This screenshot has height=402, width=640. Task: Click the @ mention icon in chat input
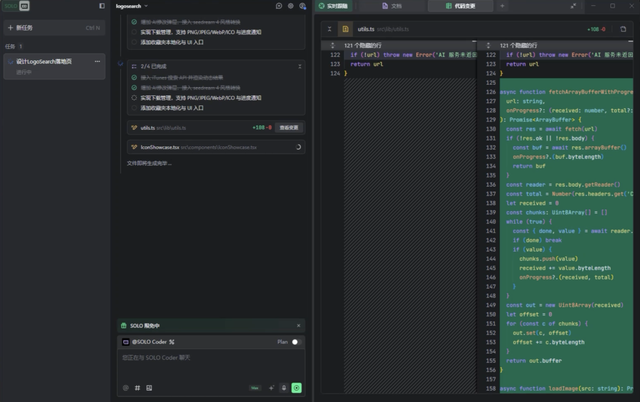click(x=125, y=387)
